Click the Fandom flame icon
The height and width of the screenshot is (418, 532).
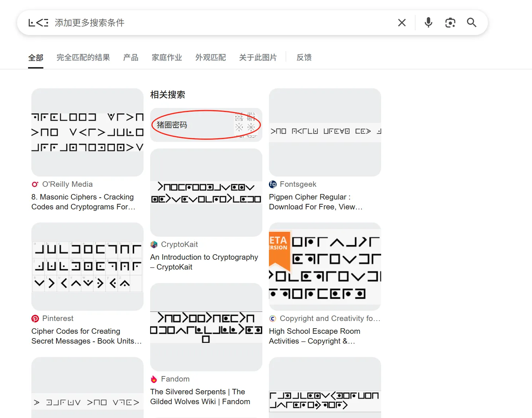[x=154, y=379]
